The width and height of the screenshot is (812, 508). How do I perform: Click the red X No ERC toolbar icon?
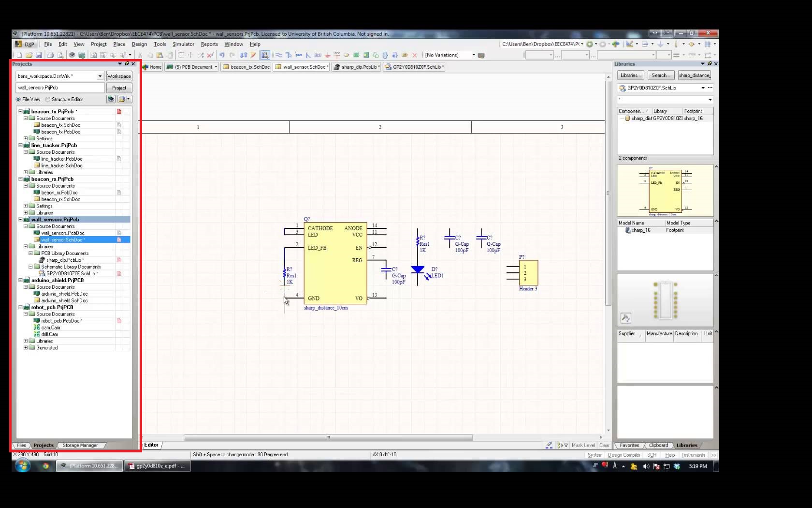click(414, 55)
